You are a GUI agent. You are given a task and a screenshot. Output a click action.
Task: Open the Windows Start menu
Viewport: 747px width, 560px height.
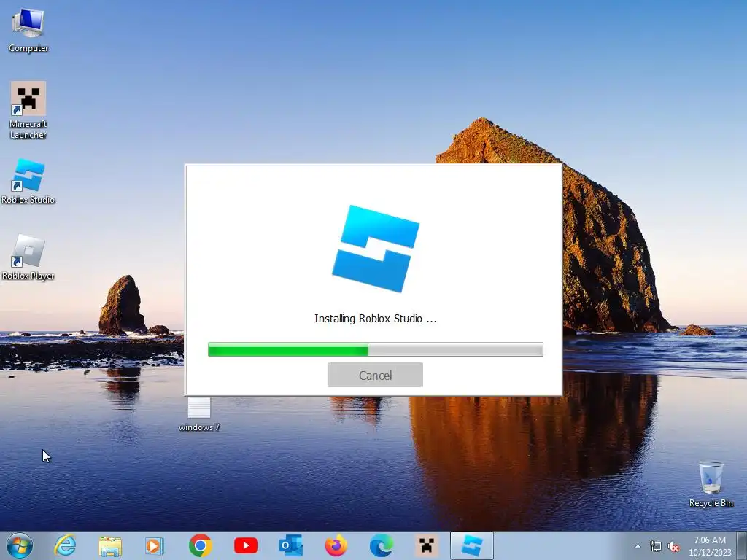[x=20, y=545]
